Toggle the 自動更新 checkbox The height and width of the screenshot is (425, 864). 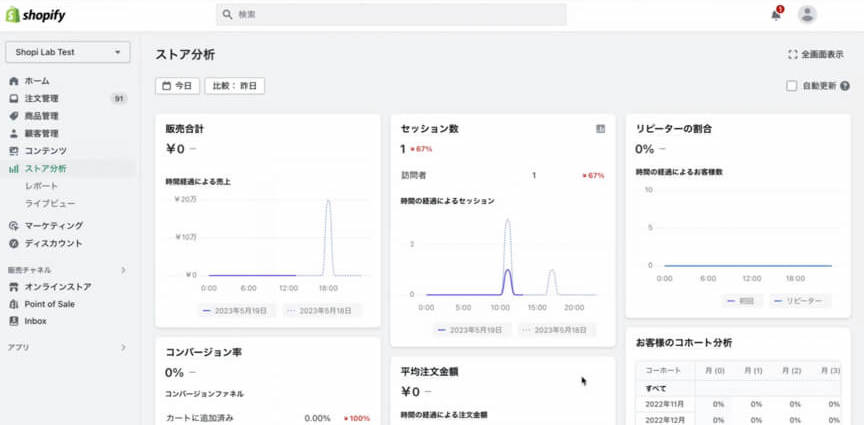(792, 86)
